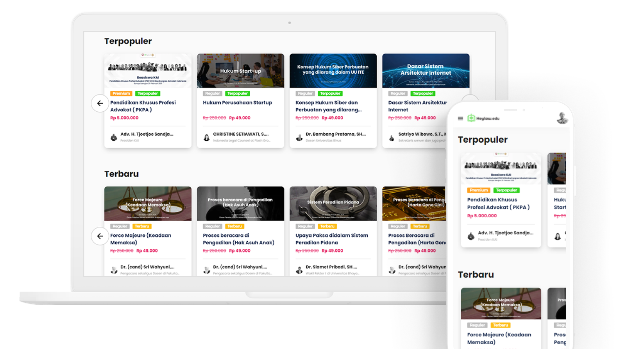Open phone course title Force Majeure (Keadaan Memaksa)
The width and height of the screenshot is (644, 349).
(499, 338)
